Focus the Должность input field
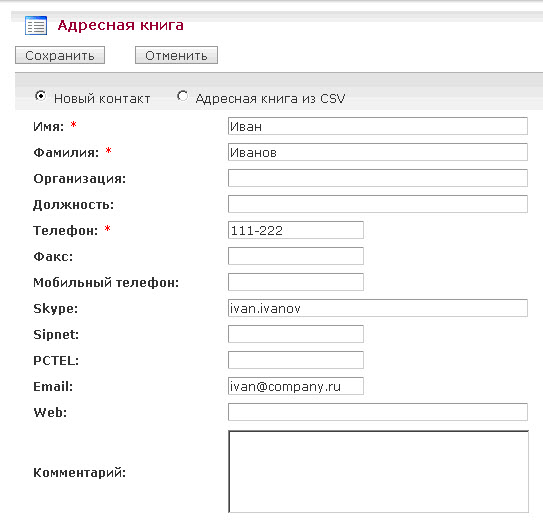The image size is (543, 523). pos(378,204)
